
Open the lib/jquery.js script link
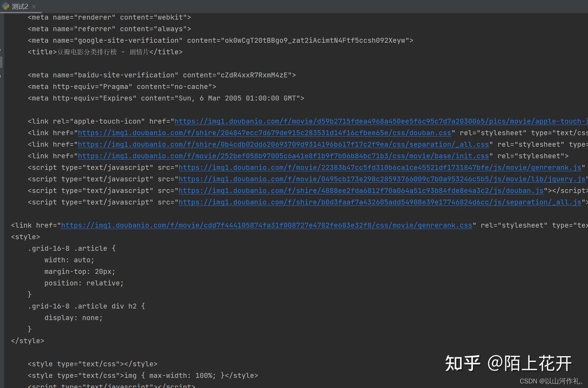coord(382,179)
